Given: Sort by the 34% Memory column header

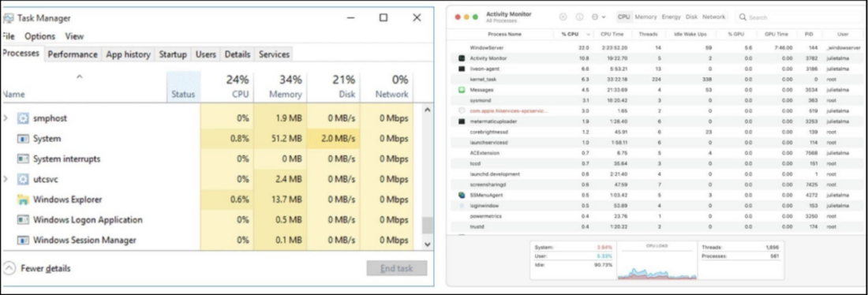Looking at the screenshot, I should click(280, 86).
